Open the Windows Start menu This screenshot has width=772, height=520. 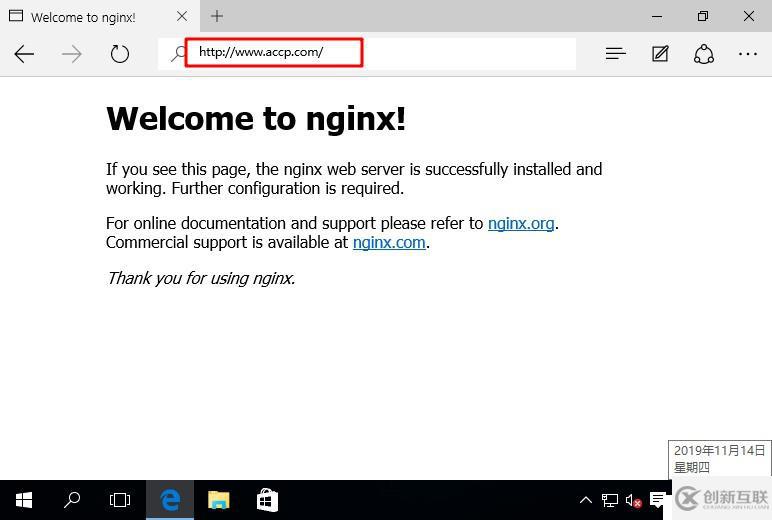coord(24,500)
